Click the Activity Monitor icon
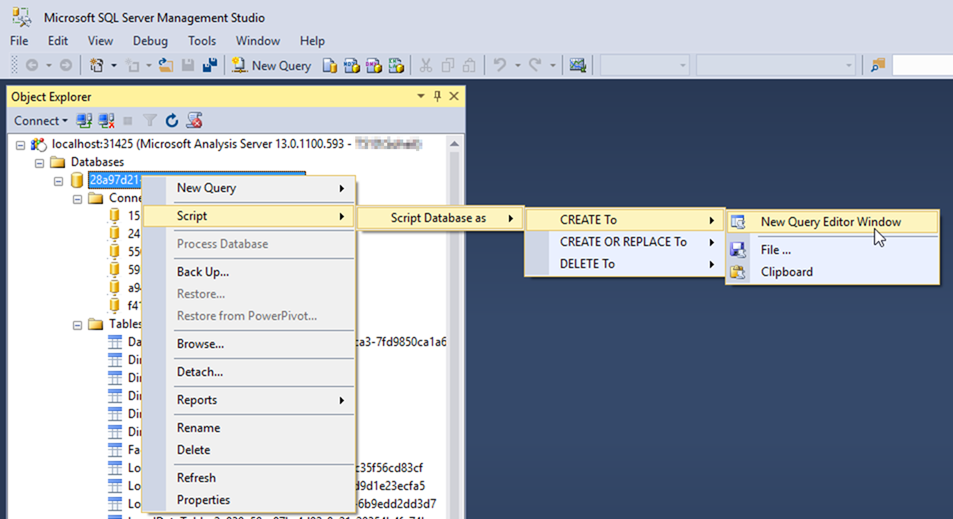 577,66
